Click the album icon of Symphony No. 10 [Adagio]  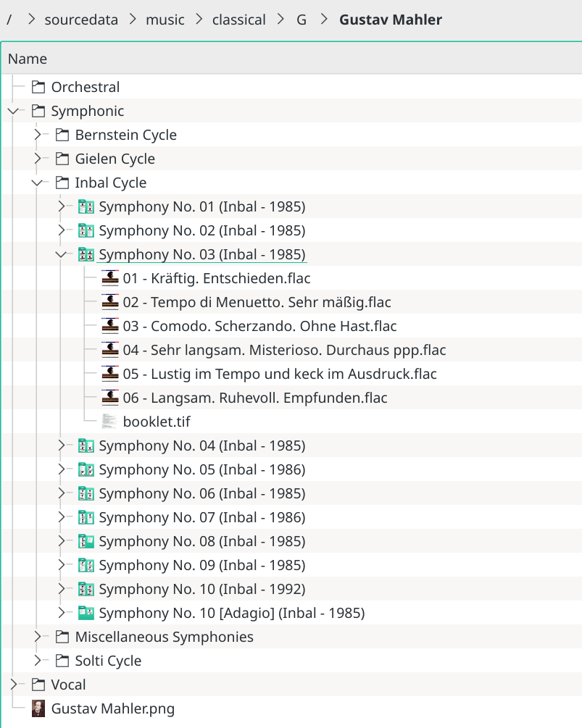86,612
